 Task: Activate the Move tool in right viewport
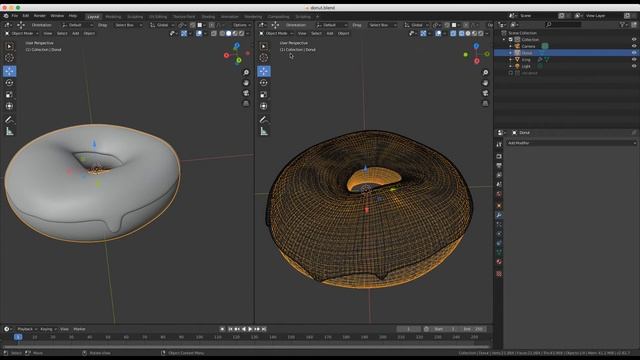point(264,71)
